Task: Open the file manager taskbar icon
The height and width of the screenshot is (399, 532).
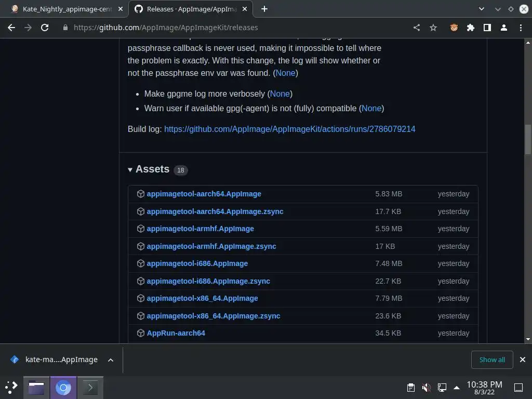Action: [36, 388]
